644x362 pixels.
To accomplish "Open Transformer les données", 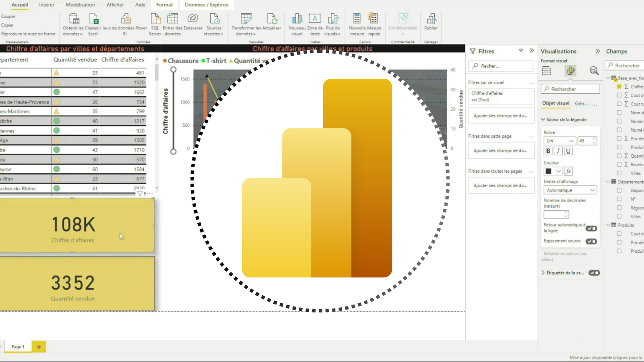I will (x=245, y=24).
